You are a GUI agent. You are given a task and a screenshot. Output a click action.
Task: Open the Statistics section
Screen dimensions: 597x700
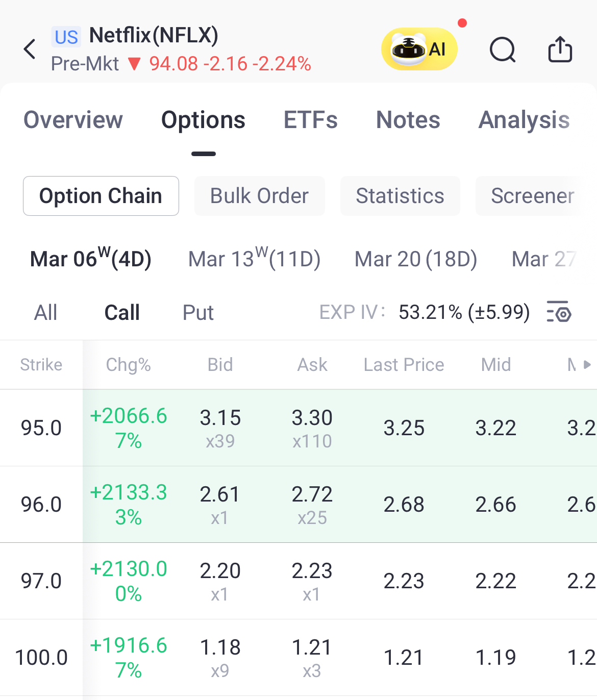pyautogui.click(x=400, y=196)
